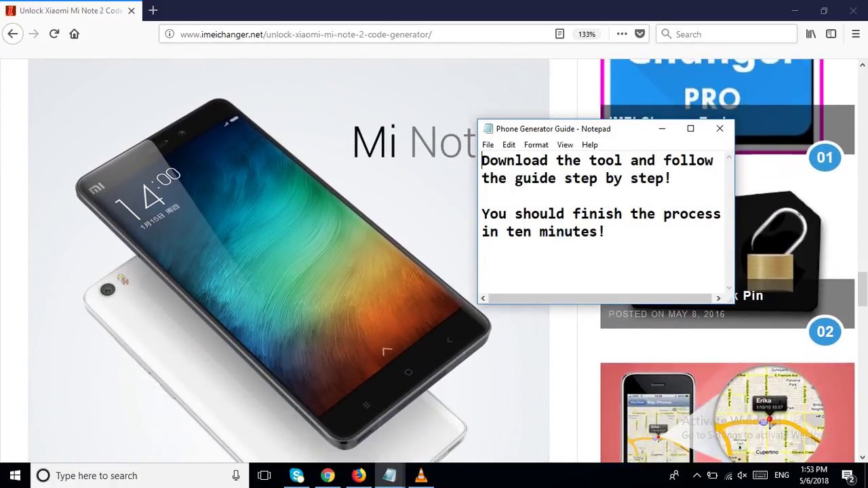Open the IMEI Changer PRO sidebar image
The image size is (868, 488).
click(727, 106)
